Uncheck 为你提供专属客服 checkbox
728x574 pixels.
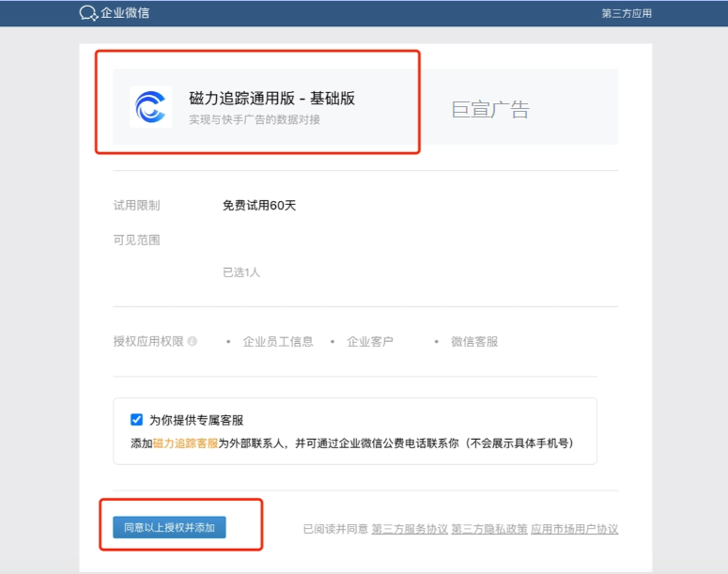coord(136,420)
